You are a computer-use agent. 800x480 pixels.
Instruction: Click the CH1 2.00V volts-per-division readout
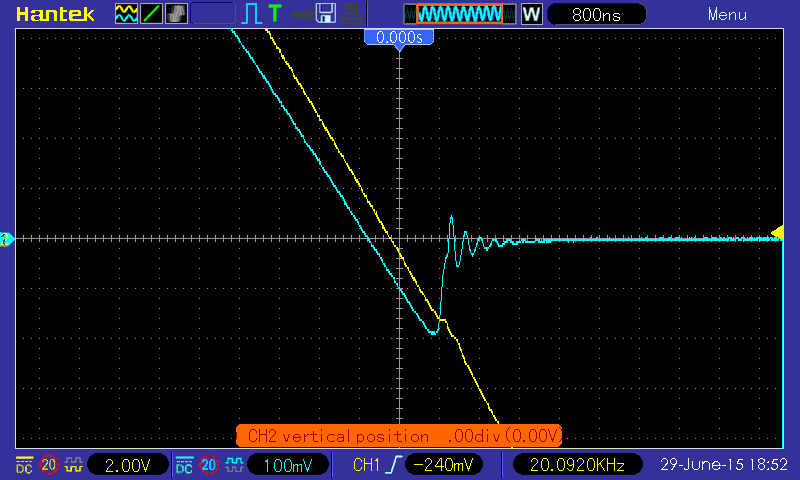coord(128,465)
